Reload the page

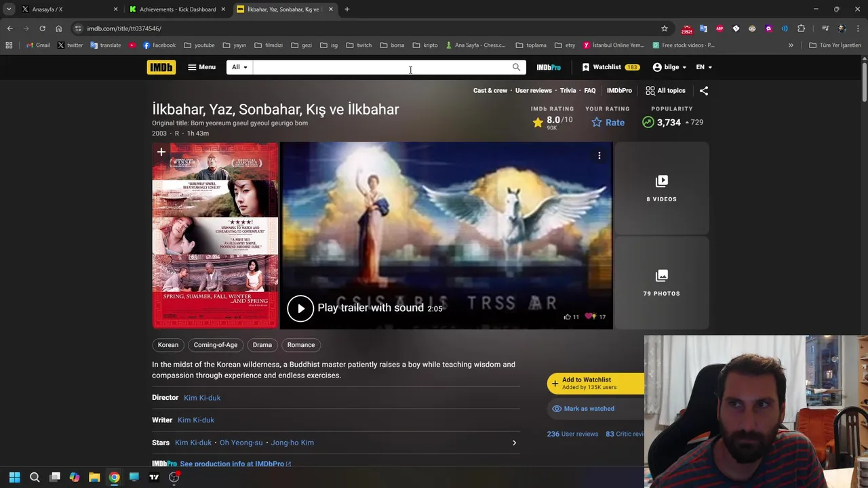(42, 28)
